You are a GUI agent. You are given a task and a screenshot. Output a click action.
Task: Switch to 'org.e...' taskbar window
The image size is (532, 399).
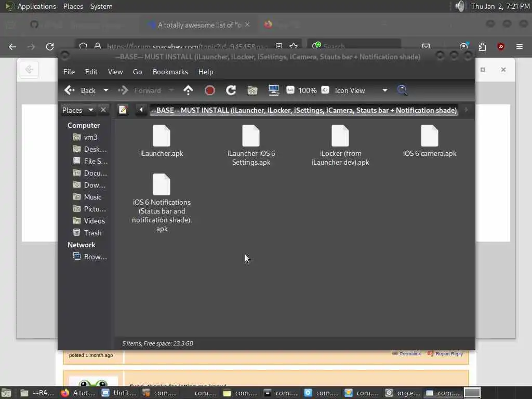tap(403, 393)
